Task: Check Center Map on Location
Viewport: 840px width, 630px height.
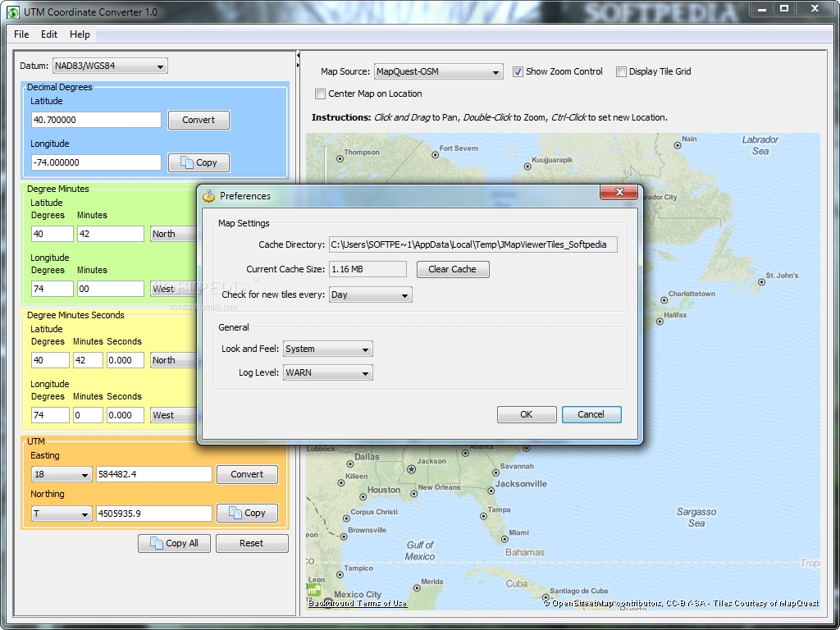Action: [x=321, y=94]
